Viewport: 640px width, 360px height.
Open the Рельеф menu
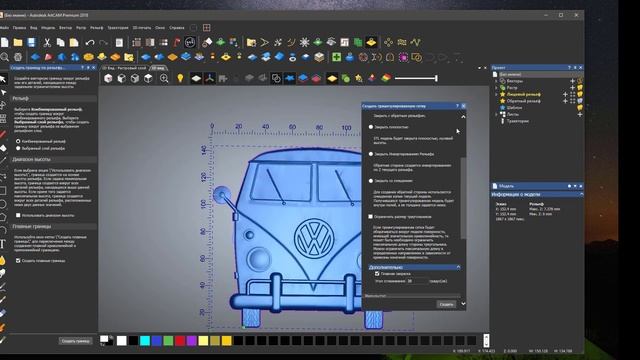[x=97, y=28]
